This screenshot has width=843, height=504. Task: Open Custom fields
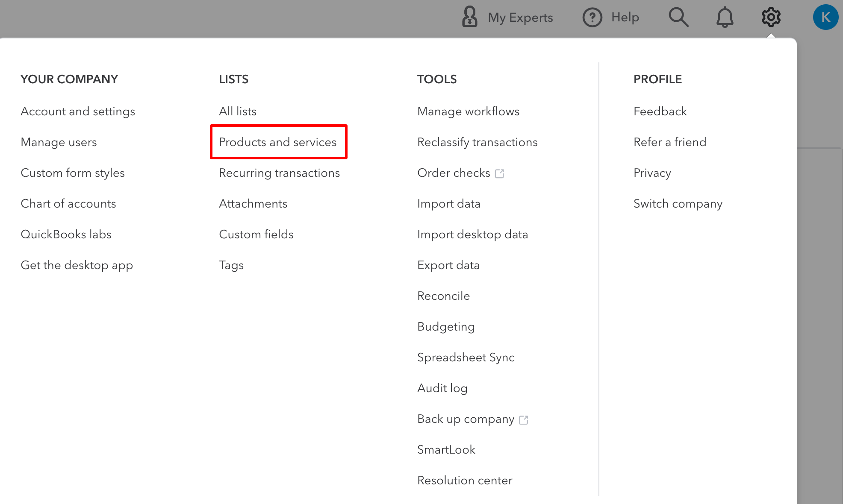pyautogui.click(x=256, y=234)
